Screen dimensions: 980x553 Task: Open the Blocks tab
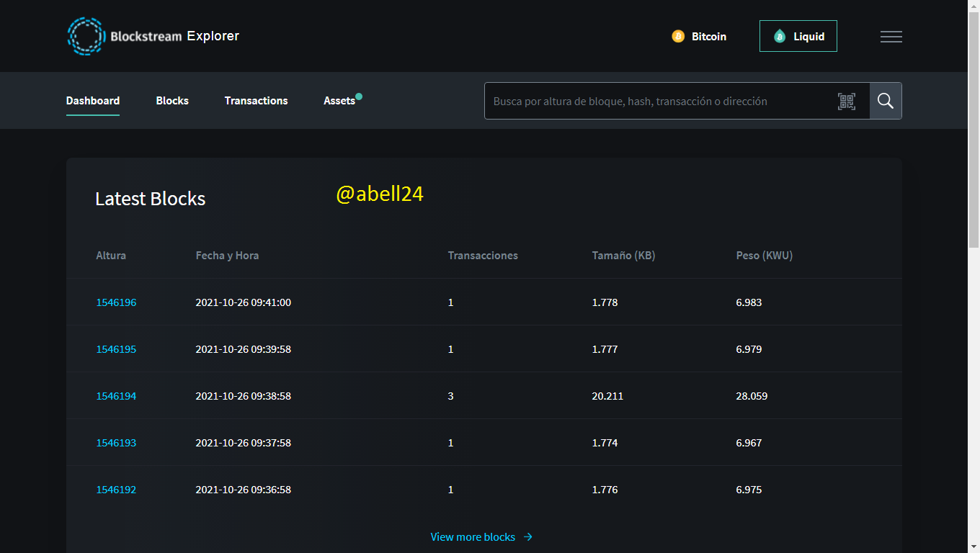click(172, 101)
